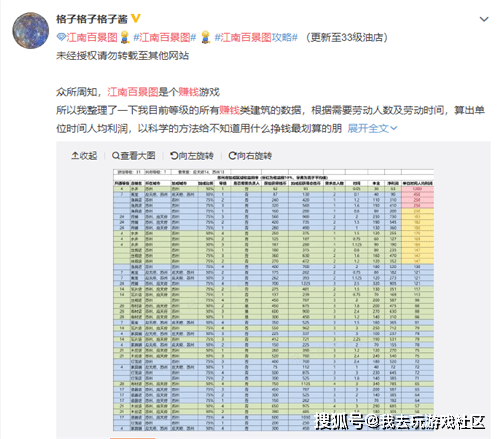
Task: Open the 格子格子格子酱 profile avatar
Action: (31, 31)
